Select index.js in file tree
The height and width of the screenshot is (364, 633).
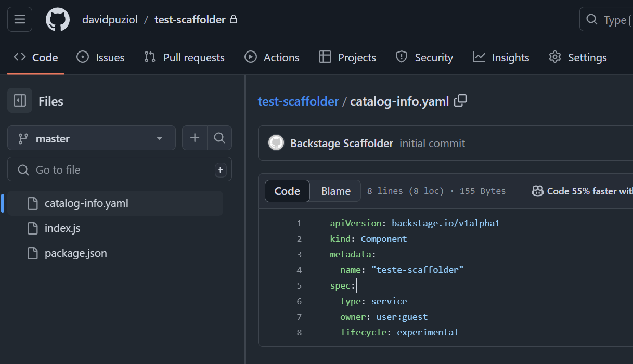click(62, 228)
